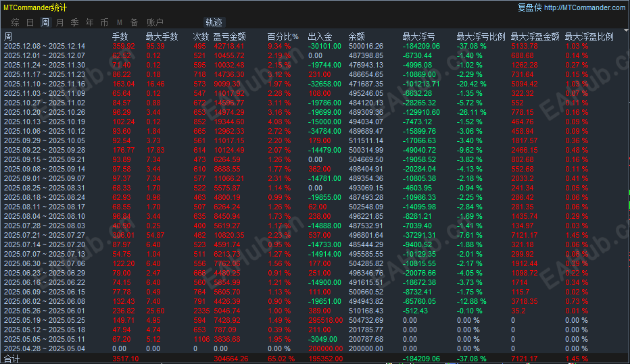
Task: Select the 年 yearly tab
Action: pyautogui.click(x=90, y=22)
